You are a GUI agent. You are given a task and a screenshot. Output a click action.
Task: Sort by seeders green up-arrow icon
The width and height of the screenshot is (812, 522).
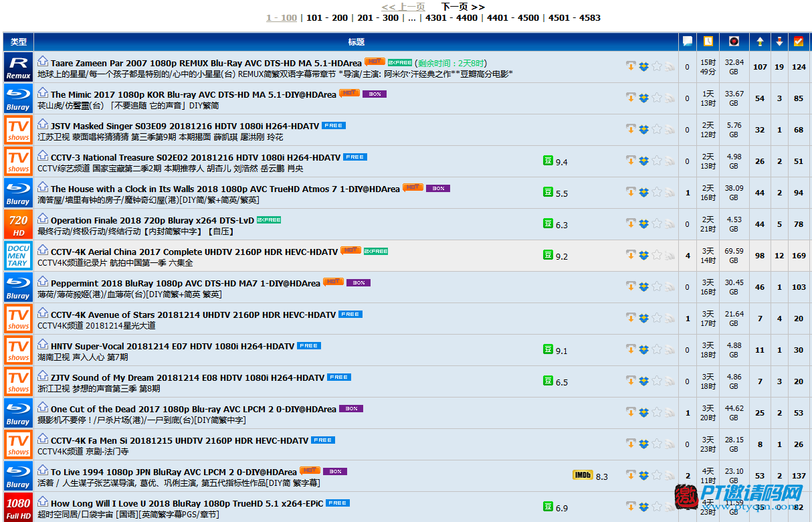click(760, 41)
